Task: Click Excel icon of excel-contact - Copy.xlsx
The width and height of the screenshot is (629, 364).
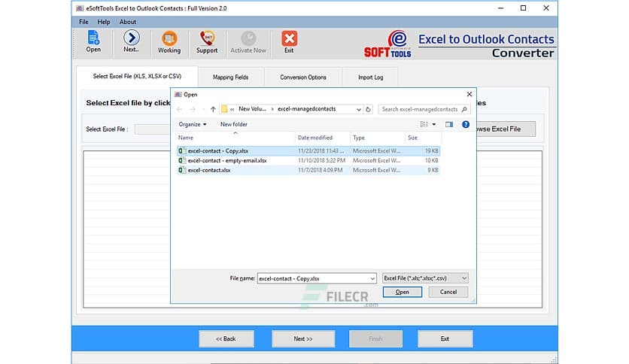Action: point(182,150)
